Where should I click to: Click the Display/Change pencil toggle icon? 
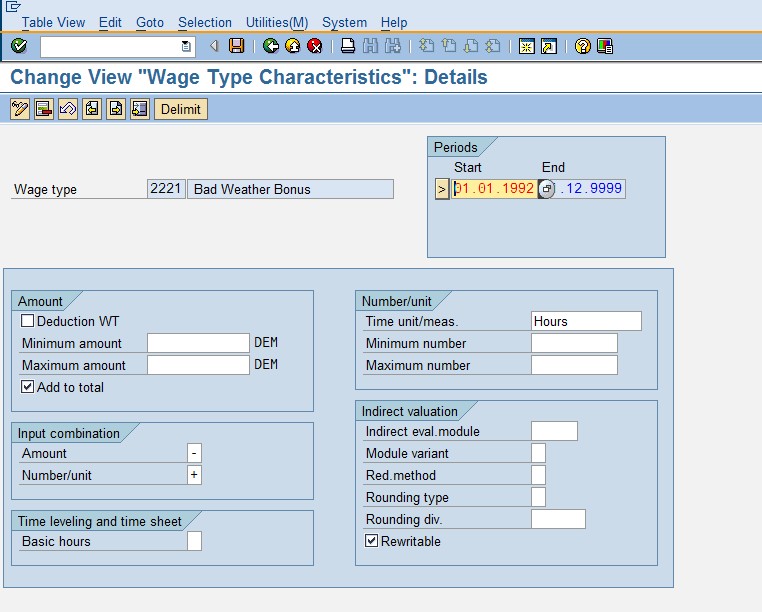(x=20, y=109)
